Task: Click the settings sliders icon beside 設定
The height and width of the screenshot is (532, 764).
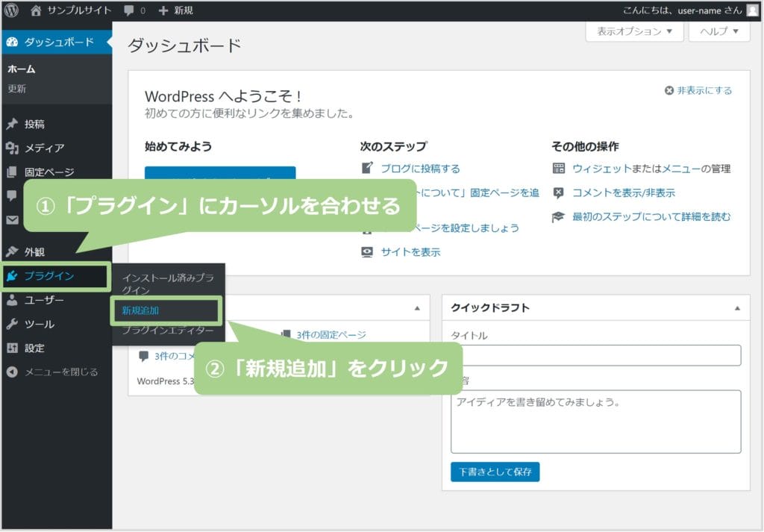Action: click(12, 348)
